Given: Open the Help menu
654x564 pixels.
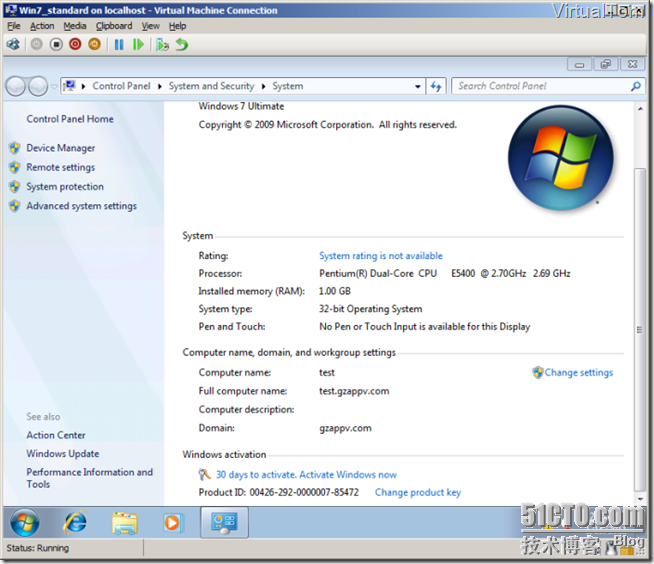Looking at the screenshot, I should click(x=177, y=26).
